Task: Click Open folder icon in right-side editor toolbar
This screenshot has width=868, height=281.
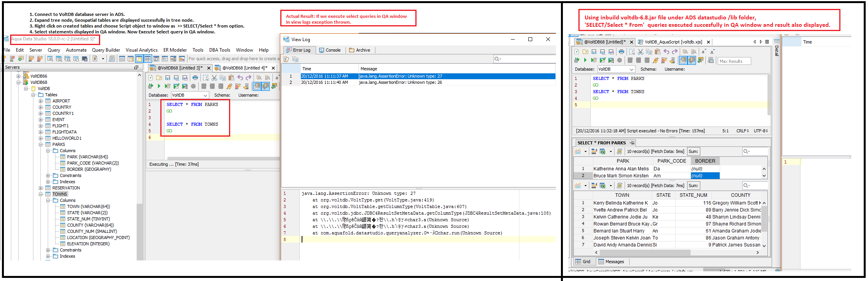Action: pyautogui.click(x=585, y=52)
